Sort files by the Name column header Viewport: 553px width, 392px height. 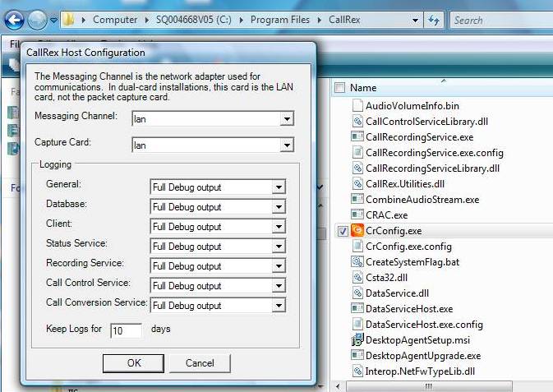pos(363,87)
